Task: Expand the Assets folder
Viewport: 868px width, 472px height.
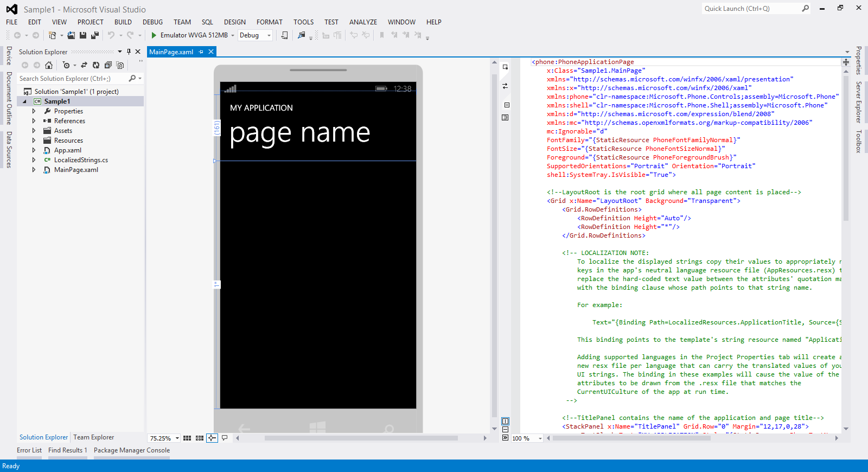Action: point(34,131)
